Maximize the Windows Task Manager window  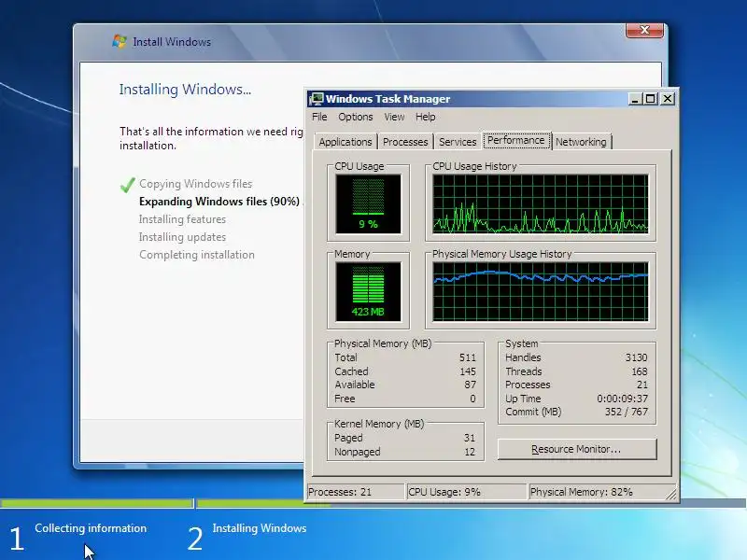(650, 99)
